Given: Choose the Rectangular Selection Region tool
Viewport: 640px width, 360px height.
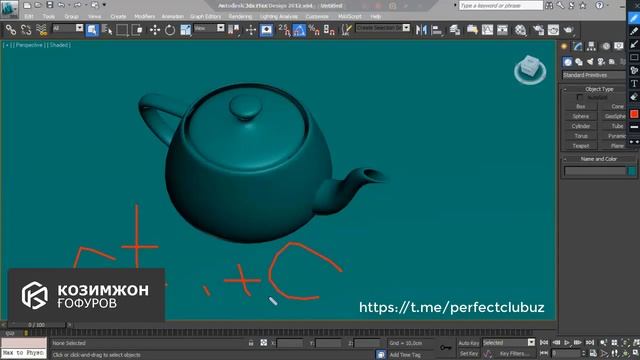Looking at the screenshot, I should 122,30.
